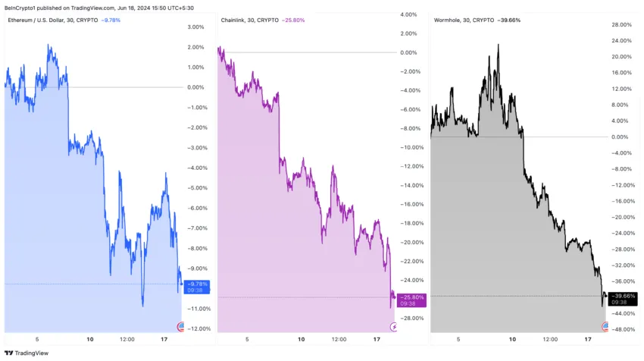Select the Wormhole chart title
This screenshot has height=361, width=644.
point(464,20)
